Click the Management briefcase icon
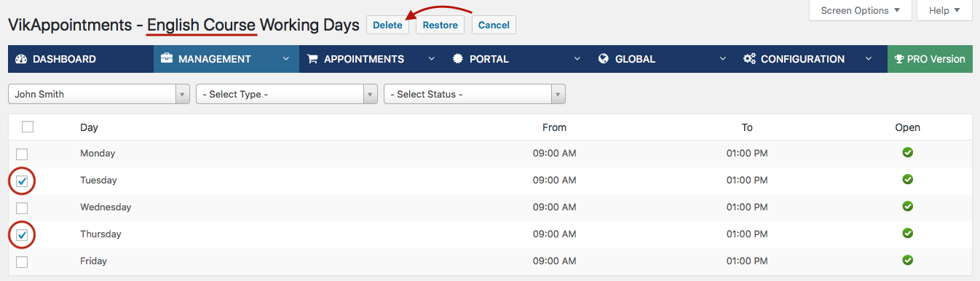980x281 pixels. coord(167,59)
